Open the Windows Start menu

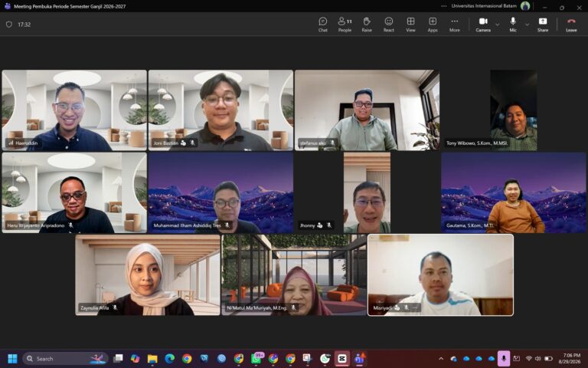[x=12, y=359]
